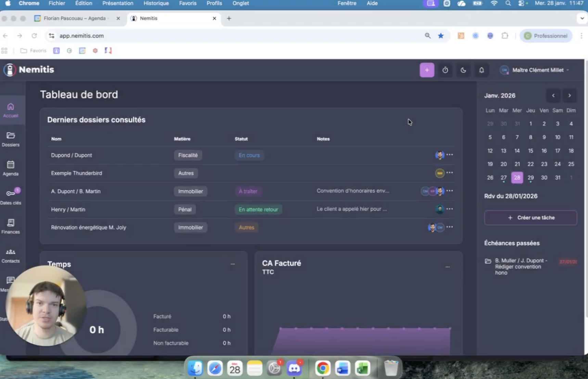Open Finder from the dock
Screen dimensions: 588x379
(195, 368)
